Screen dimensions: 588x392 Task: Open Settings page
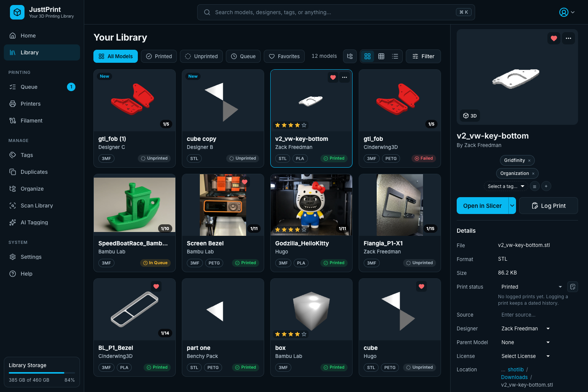pyautogui.click(x=42, y=257)
